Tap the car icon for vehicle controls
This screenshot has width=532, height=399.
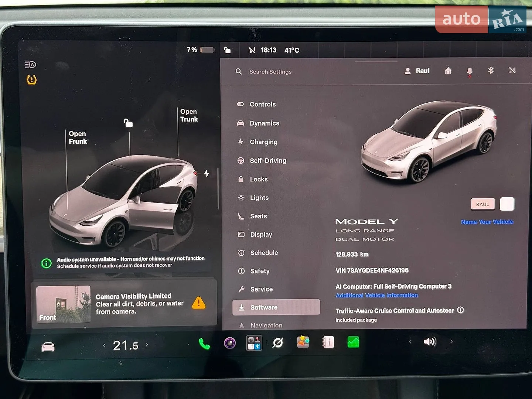(x=48, y=347)
